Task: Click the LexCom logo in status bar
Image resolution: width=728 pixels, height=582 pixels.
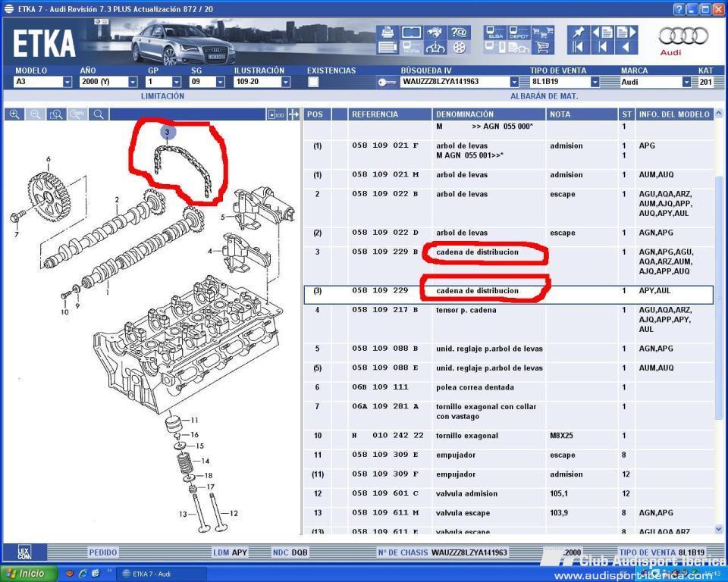Action: coord(25,552)
